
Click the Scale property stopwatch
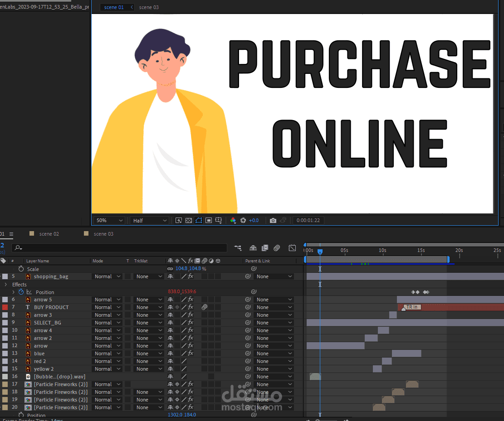pos(21,269)
